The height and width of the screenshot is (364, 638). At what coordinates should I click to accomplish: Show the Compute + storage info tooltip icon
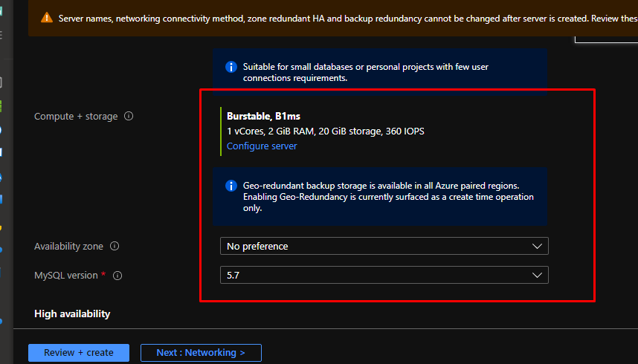129,117
